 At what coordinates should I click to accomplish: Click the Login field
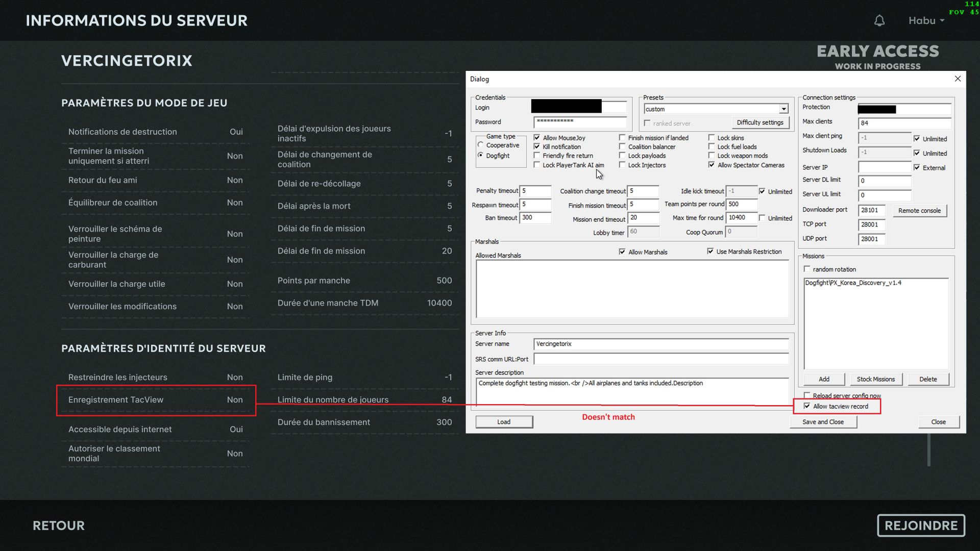pyautogui.click(x=579, y=107)
